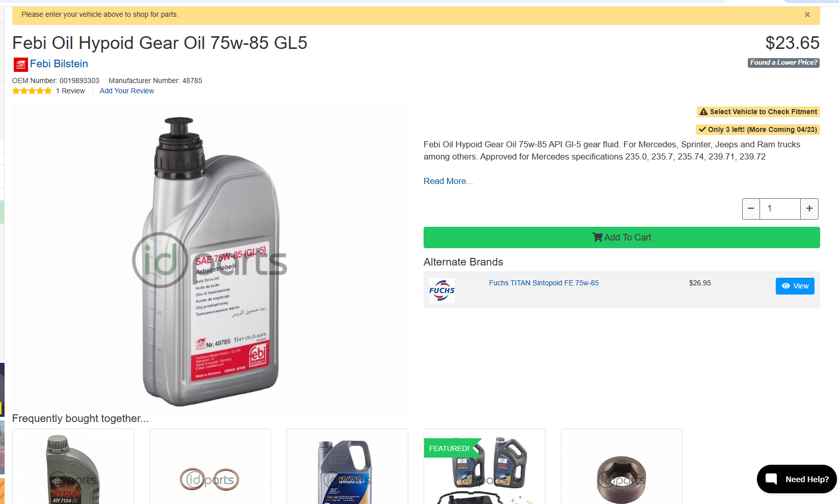Click the Found a Lower Price badge
The width and height of the screenshot is (839, 504).
(783, 63)
